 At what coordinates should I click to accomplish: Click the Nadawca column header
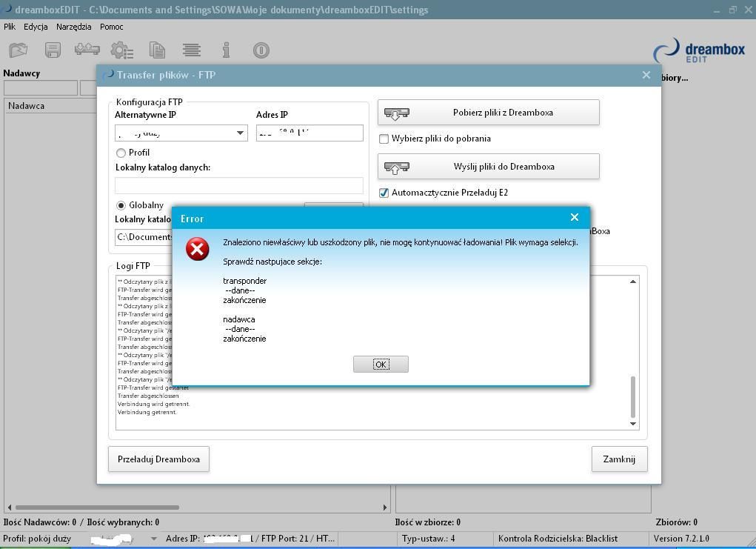pos(52,106)
